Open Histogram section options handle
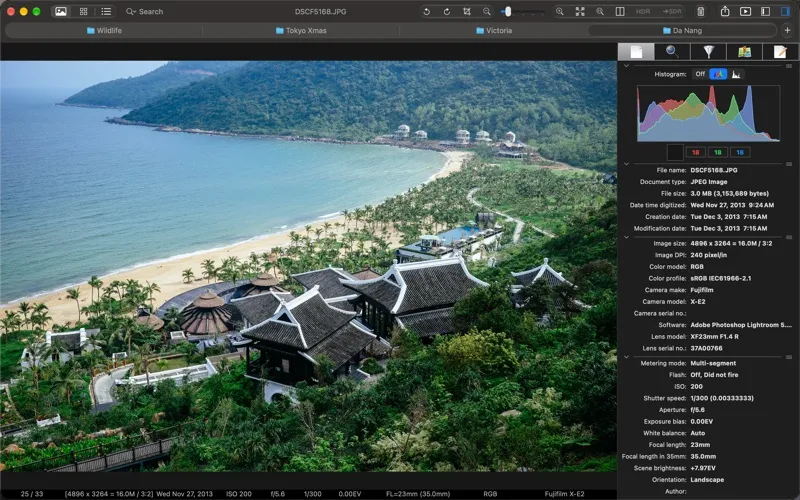 [x=789, y=66]
